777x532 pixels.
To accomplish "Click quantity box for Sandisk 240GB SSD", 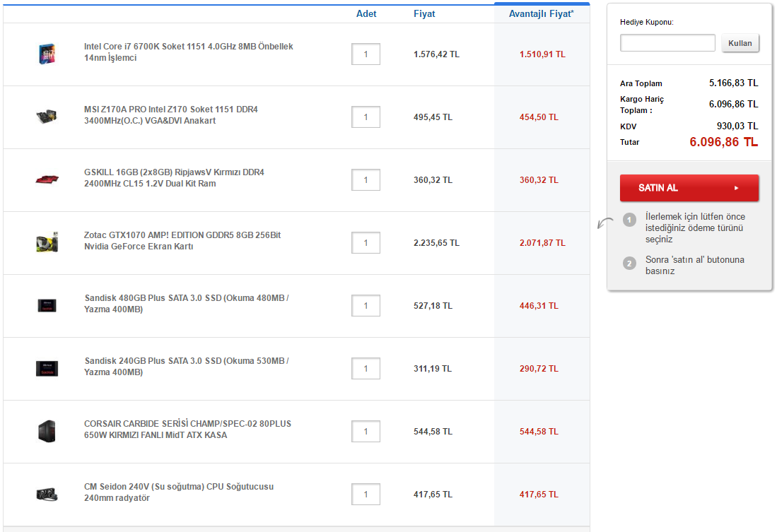I will pyautogui.click(x=366, y=369).
